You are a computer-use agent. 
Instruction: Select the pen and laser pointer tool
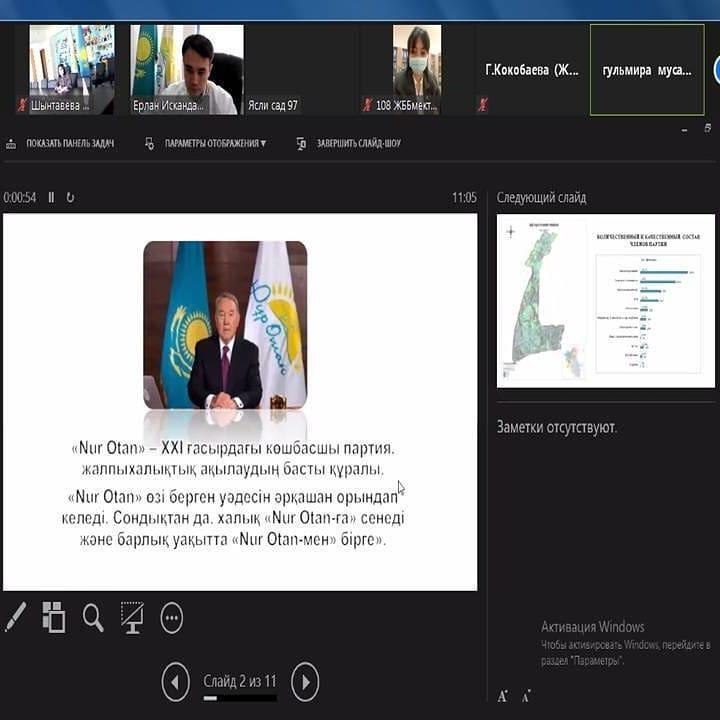pos(15,617)
